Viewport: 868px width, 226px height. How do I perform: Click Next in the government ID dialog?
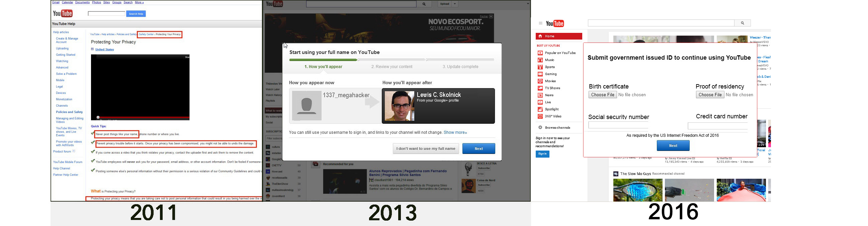tap(673, 146)
